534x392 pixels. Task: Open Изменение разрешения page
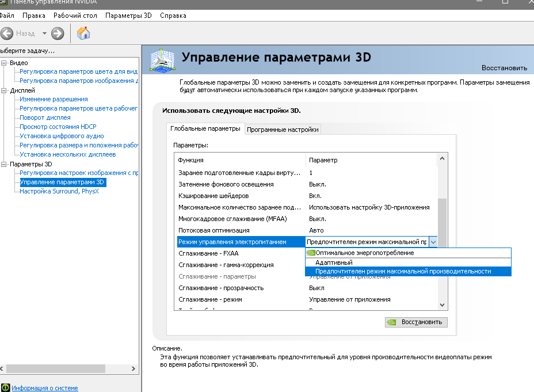coord(54,99)
